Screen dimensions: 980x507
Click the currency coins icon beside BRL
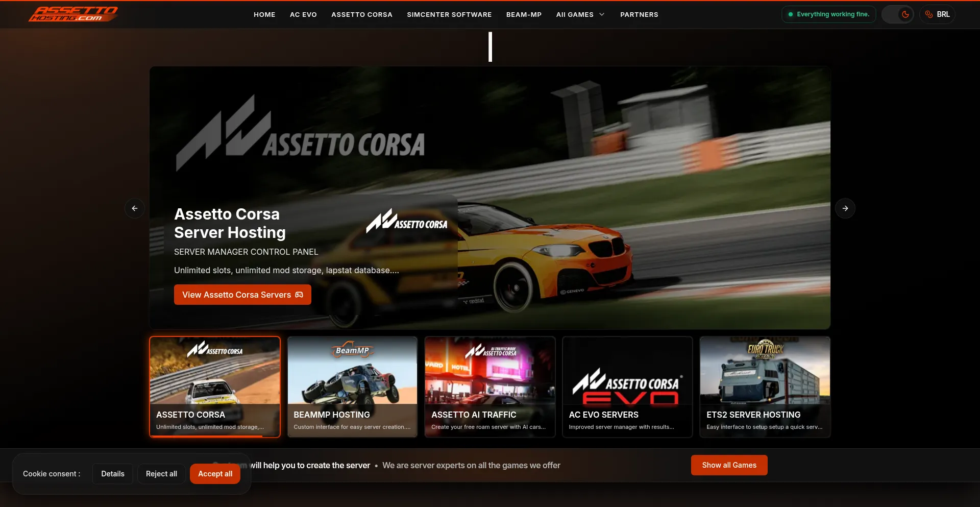pyautogui.click(x=929, y=14)
